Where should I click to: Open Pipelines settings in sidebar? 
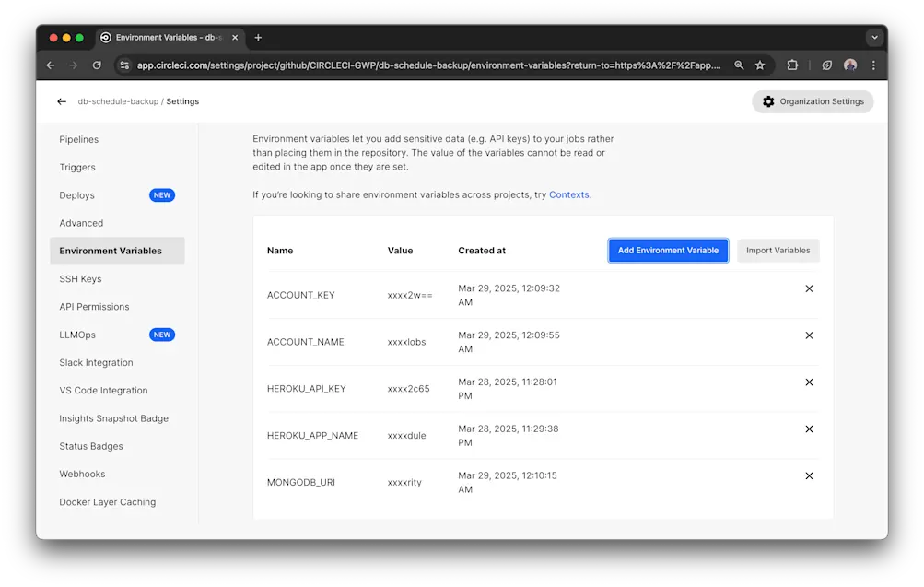(x=79, y=140)
